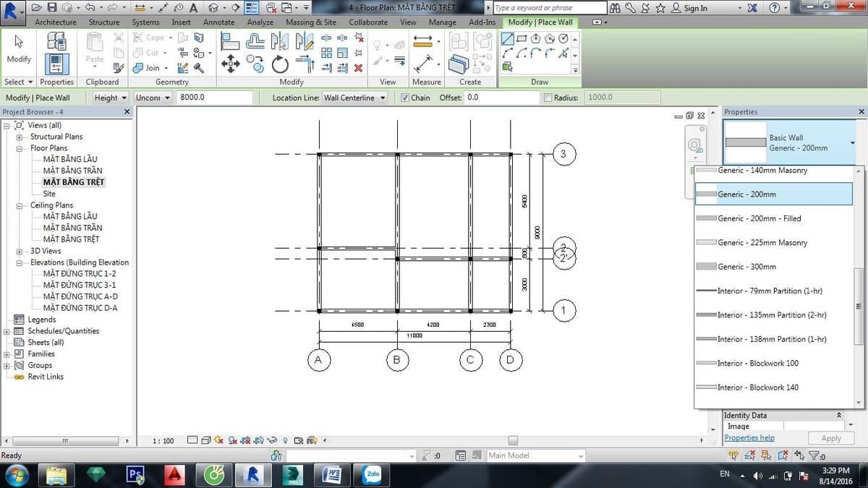Toggle the Radius checkbox

(x=548, y=98)
